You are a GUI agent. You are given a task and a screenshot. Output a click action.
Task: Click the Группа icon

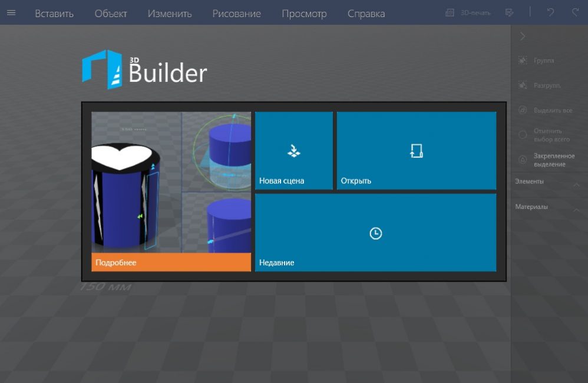(523, 60)
